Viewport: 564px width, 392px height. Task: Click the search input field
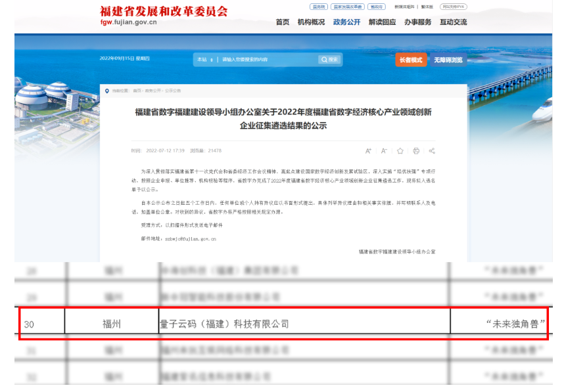coord(268,60)
